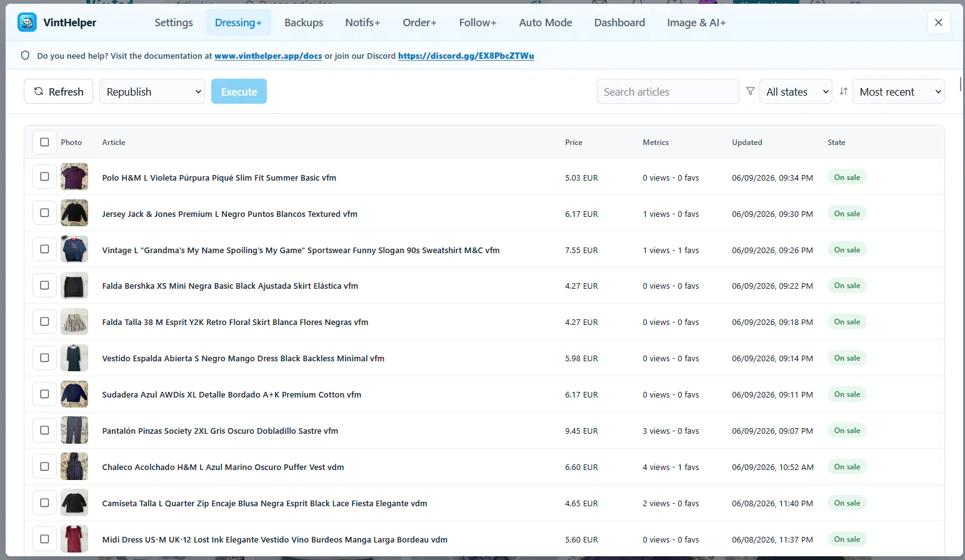
Task: Click the Execute button
Action: 239,91
